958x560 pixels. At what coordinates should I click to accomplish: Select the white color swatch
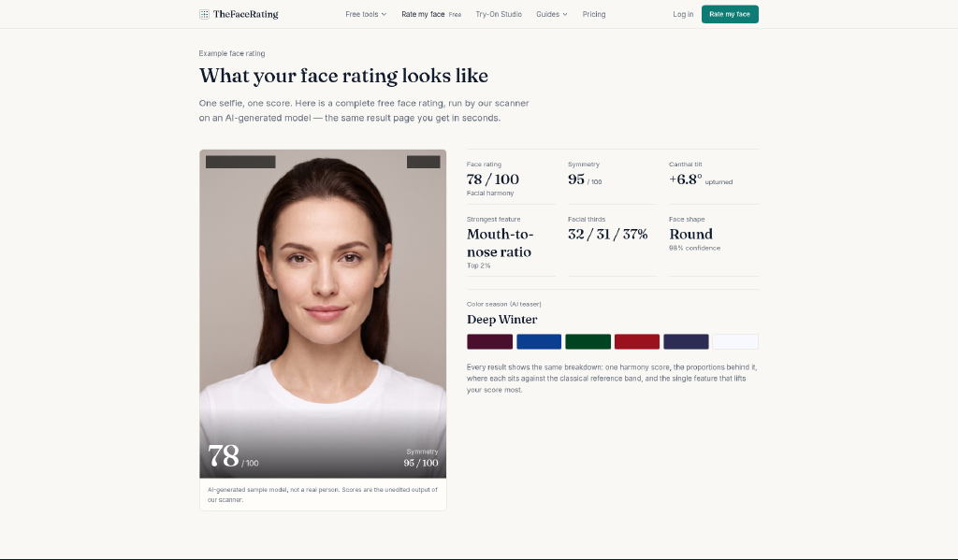click(735, 341)
